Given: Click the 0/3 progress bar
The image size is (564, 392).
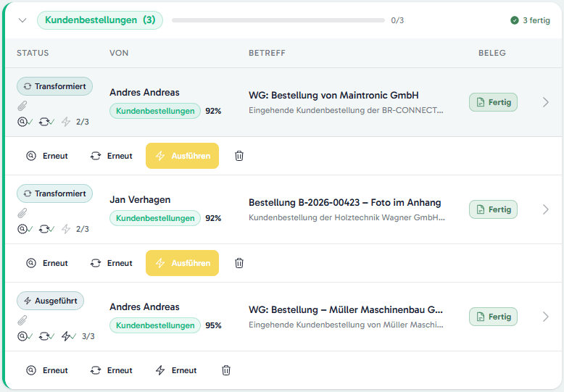Looking at the screenshot, I should (278, 20).
